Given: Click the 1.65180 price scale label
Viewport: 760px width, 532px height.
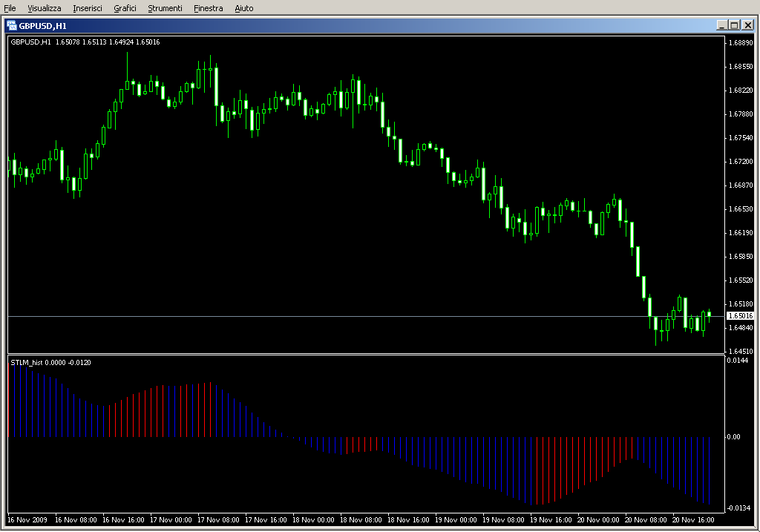Looking at the screenshot, I should pos(741,303).
